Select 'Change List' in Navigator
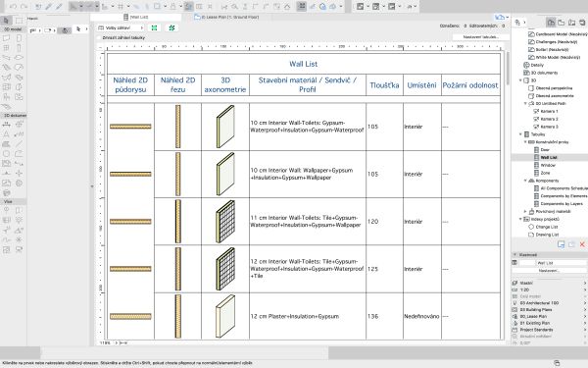This screenshot has width=588, height=368. click(547, 227)
